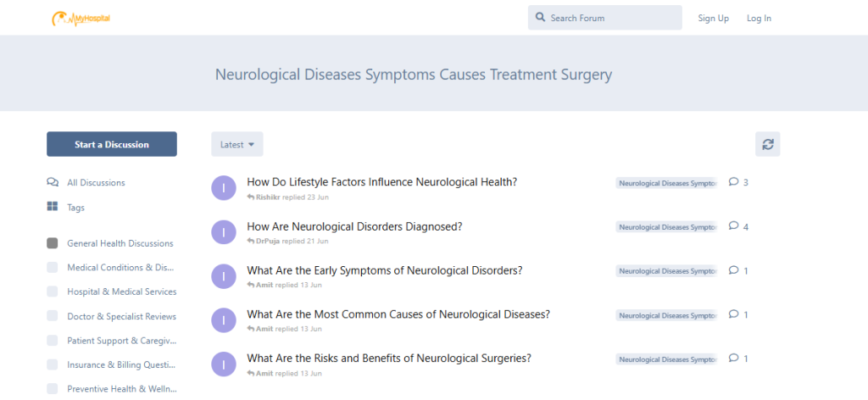This screenshot has height=400, width=868.
Task: Refresh the discussion list
Action: coord(767,144)
